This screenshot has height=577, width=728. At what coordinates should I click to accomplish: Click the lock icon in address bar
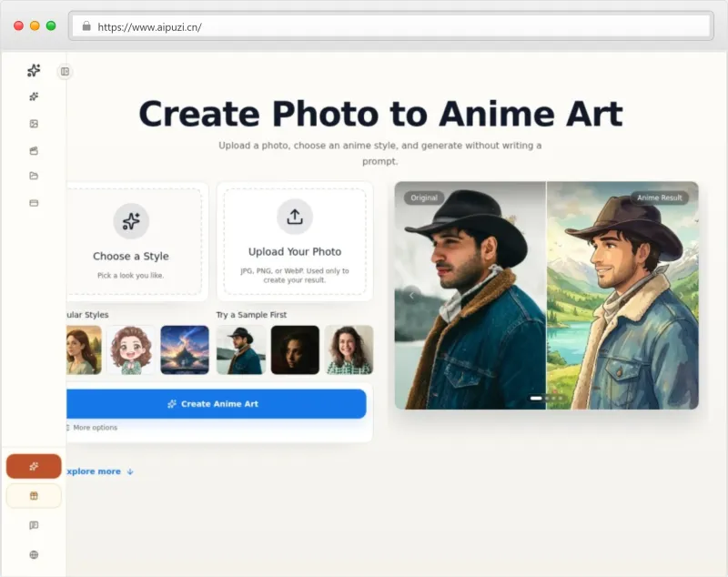click(x=86, y=26)
